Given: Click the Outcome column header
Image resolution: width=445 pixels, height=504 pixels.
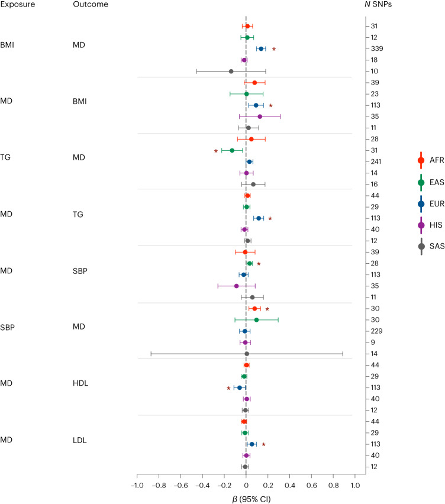Looking at the screenshot, I should pos(91,4).
